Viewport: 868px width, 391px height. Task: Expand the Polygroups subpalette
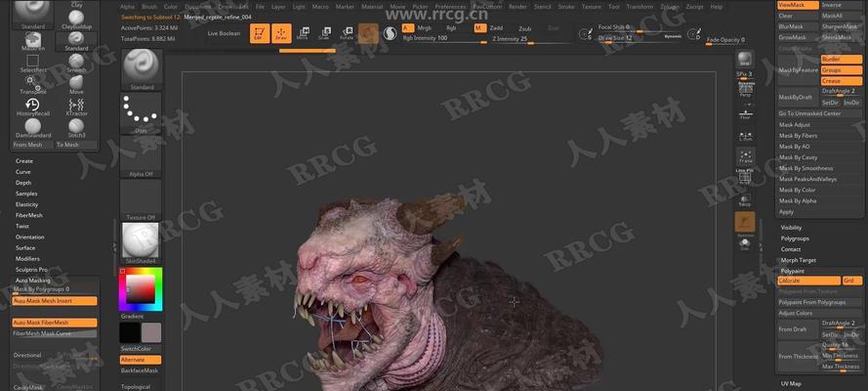795,239
